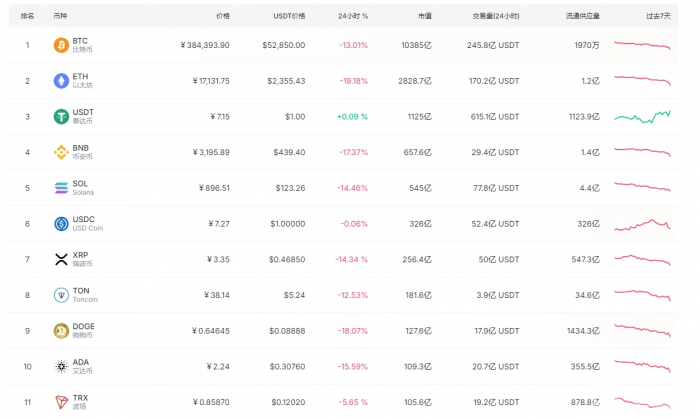700x419 pixels.
Task: Click the Dogecoin (DOGE) coin icon
Action: [61, 330]
